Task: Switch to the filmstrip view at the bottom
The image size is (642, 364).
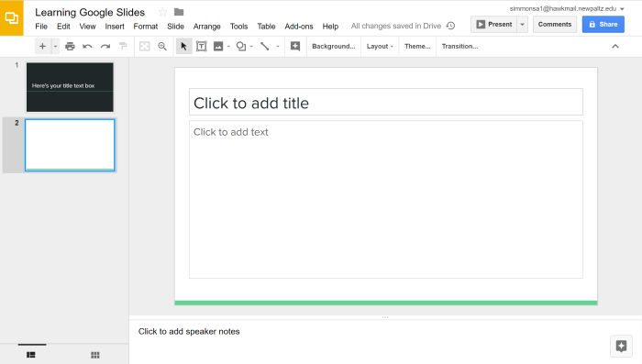Action: tap(30, 355)
